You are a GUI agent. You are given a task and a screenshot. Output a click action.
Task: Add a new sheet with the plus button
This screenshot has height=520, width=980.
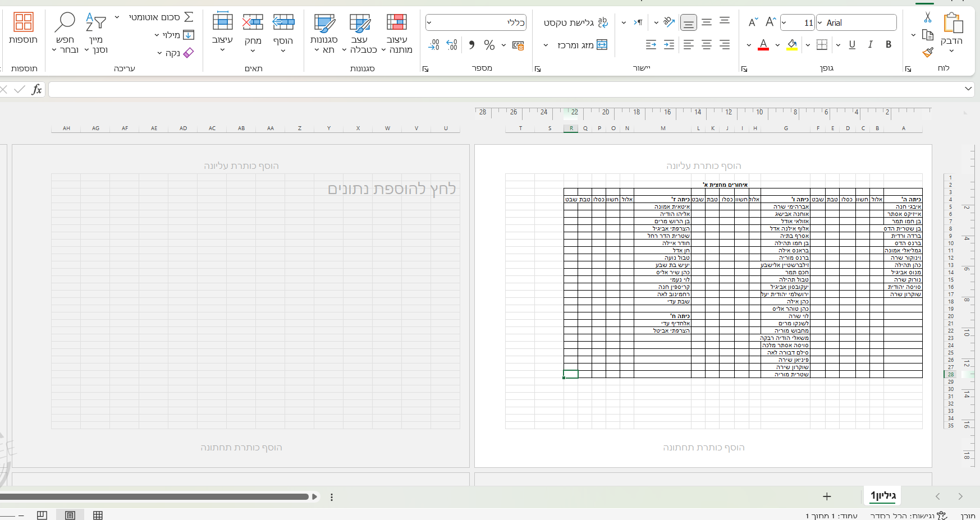(x=827, y=496)
